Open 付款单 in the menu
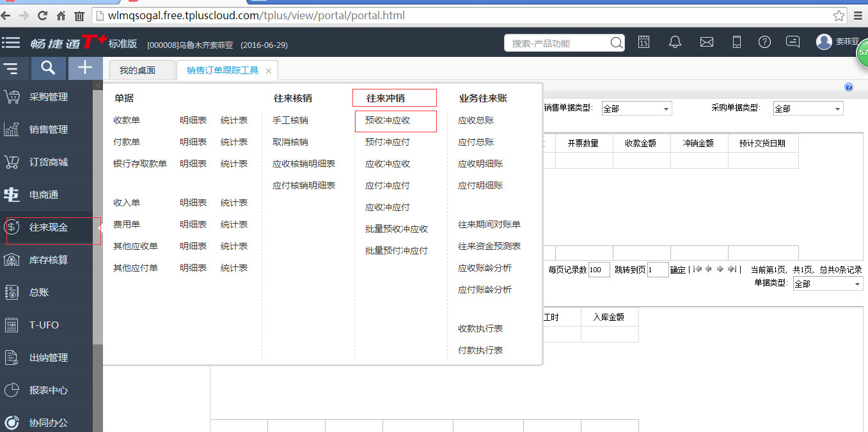This screenshot has width=868, height=432. coord(127,142)
